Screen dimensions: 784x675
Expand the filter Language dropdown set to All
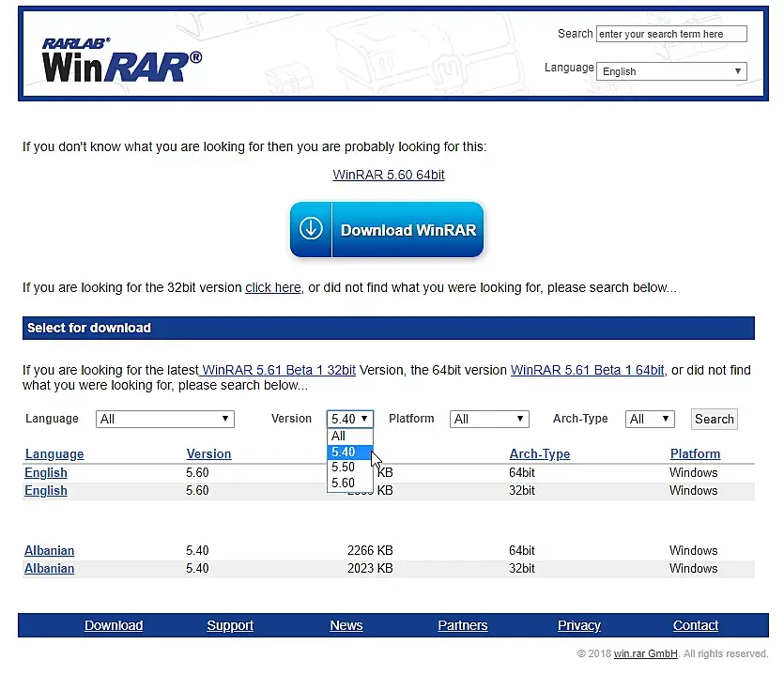click(x=165, y=419)
